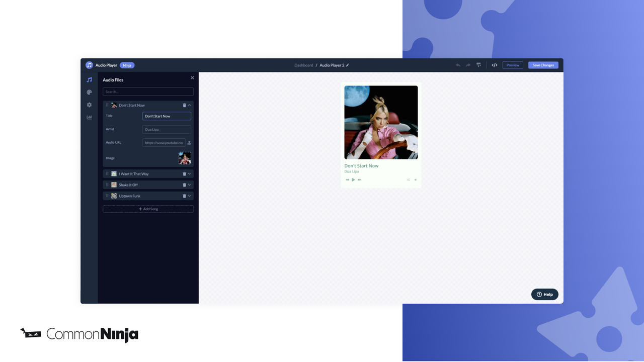Grab the drag handle for Uptown Funk
The image size is (644, 362).
[107, 196]
